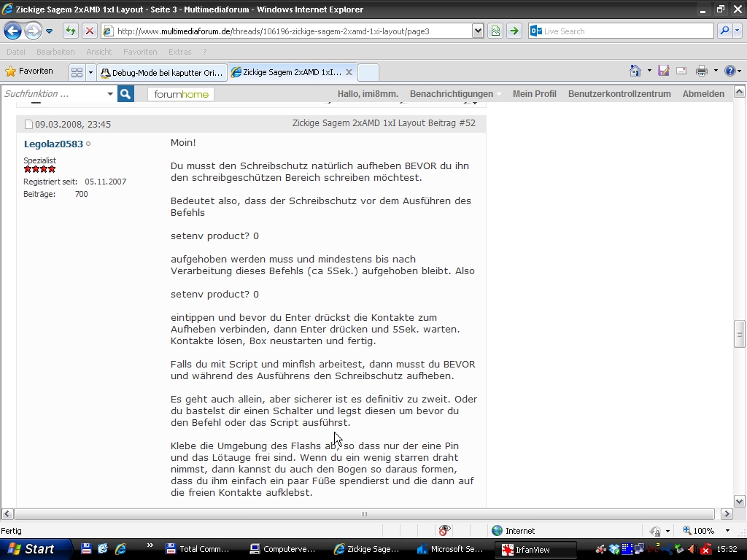
Task: Click the Help question mark icon
Action: coord(729,71)
